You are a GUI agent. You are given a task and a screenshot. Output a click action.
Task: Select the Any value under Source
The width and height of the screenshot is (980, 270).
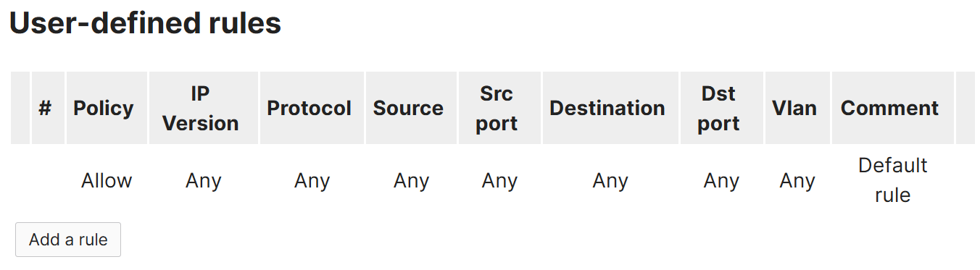coord(411,180)
